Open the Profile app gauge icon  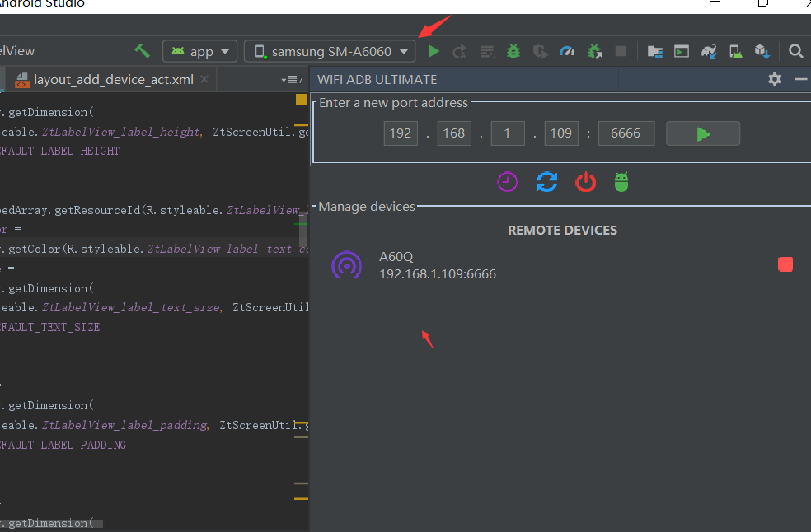tap(567, 51)
